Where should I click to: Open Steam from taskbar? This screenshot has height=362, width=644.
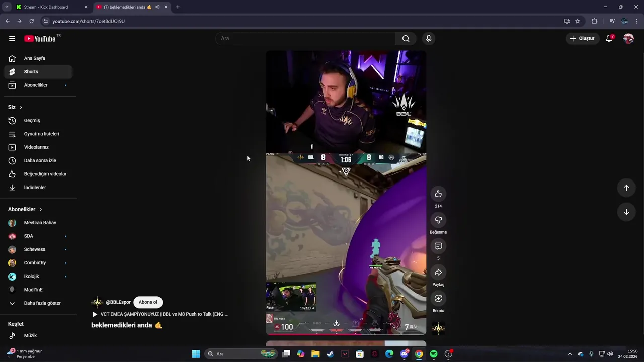click(330, 354)
